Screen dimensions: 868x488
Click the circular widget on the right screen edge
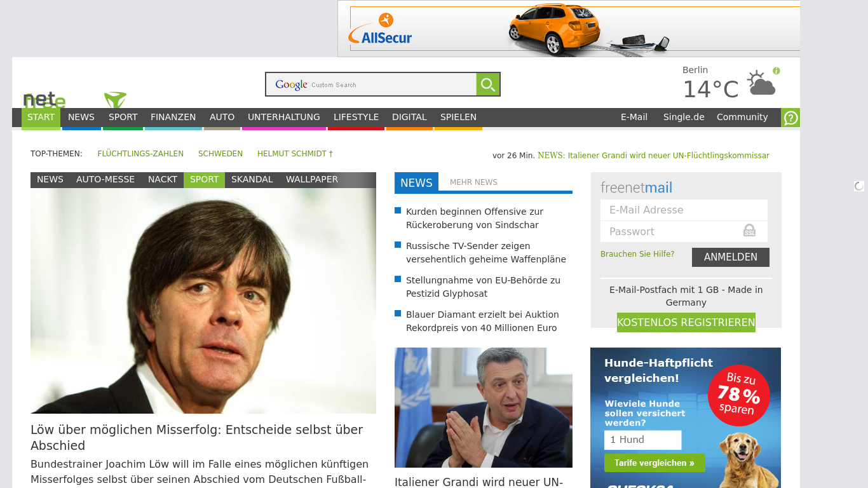pyautogui.click(x=858, y=186)
